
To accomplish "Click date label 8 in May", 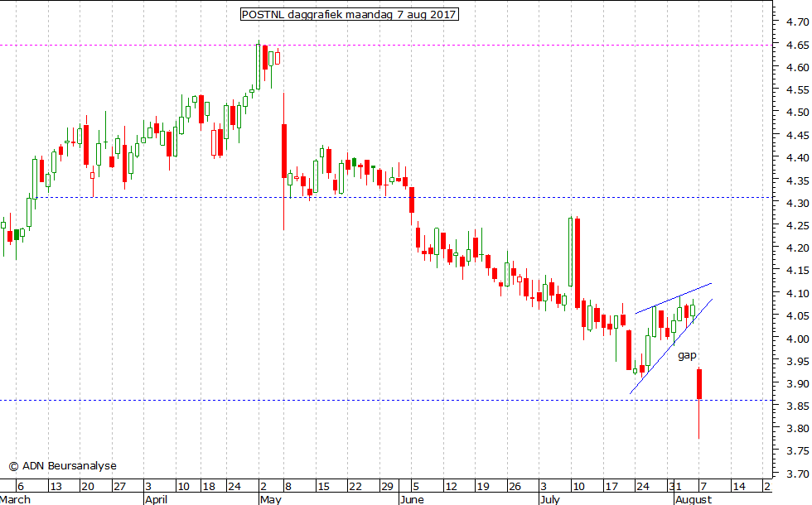I will (x=288, y=487).
